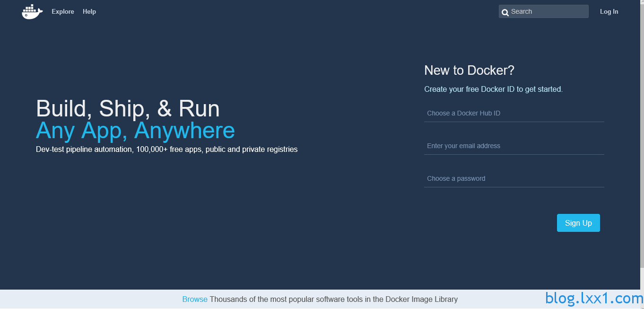Click the 'New to Docker?' heading
The height and width of the screenshot is (309, 644).
(469, 71)
